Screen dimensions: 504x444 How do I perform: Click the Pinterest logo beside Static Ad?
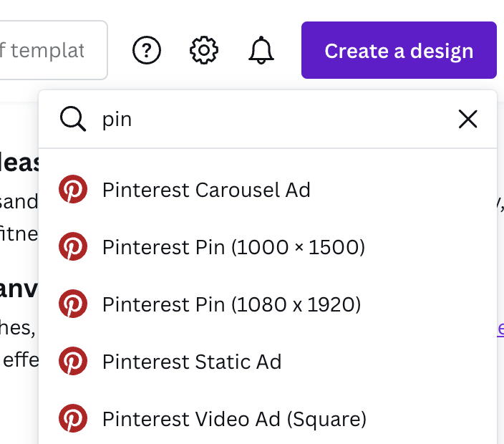(x=73, y=361)
